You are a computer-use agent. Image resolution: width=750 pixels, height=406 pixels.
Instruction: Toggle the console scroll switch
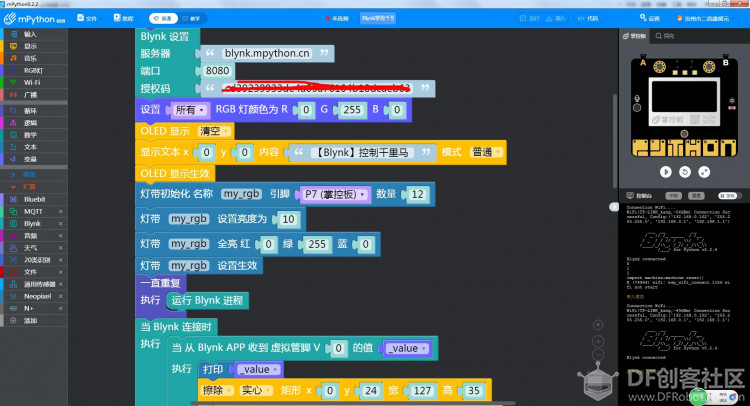pyautogui.click(x=728, y=196)
